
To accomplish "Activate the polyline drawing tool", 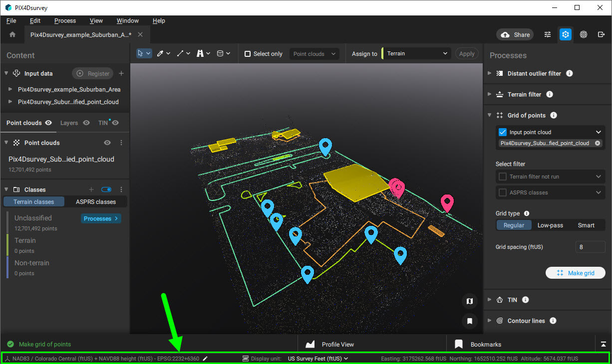I will point(180,53).
